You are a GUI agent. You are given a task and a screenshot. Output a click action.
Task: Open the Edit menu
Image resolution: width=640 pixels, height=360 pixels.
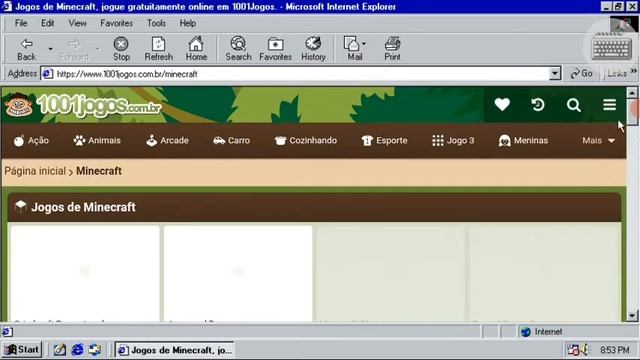[47, 23]
